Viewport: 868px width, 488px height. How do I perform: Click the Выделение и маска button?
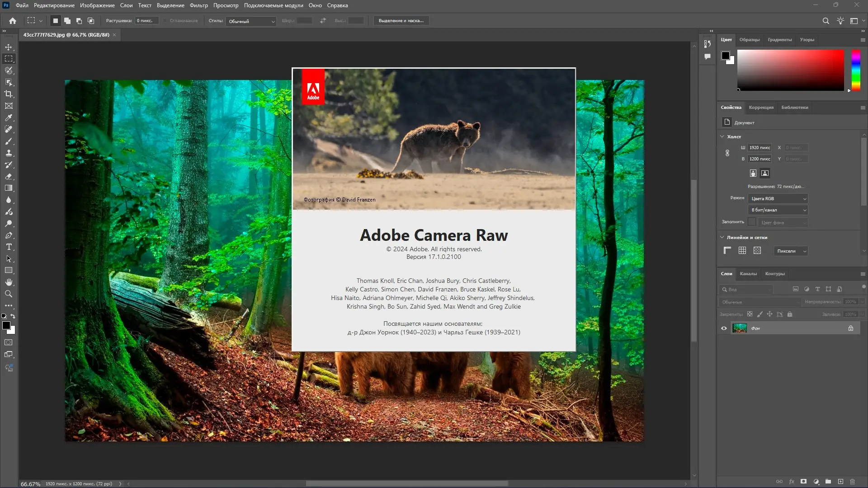point(401,21)
